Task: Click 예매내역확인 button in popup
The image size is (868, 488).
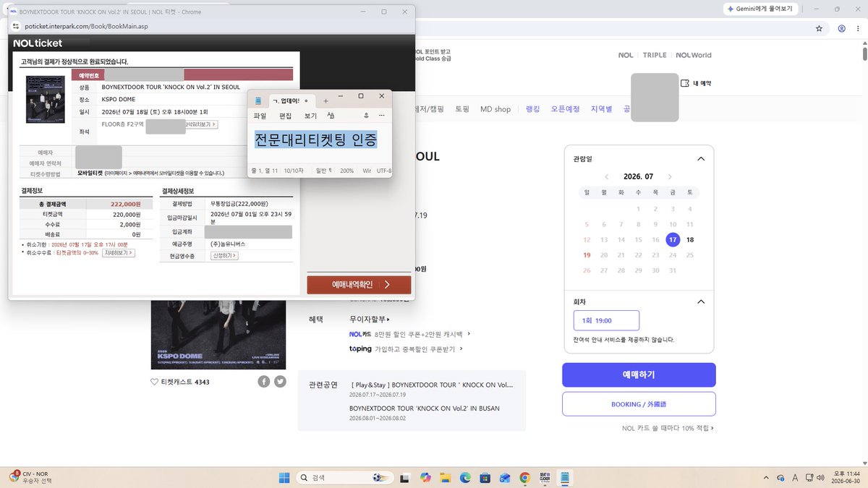Action: point(359,285)
